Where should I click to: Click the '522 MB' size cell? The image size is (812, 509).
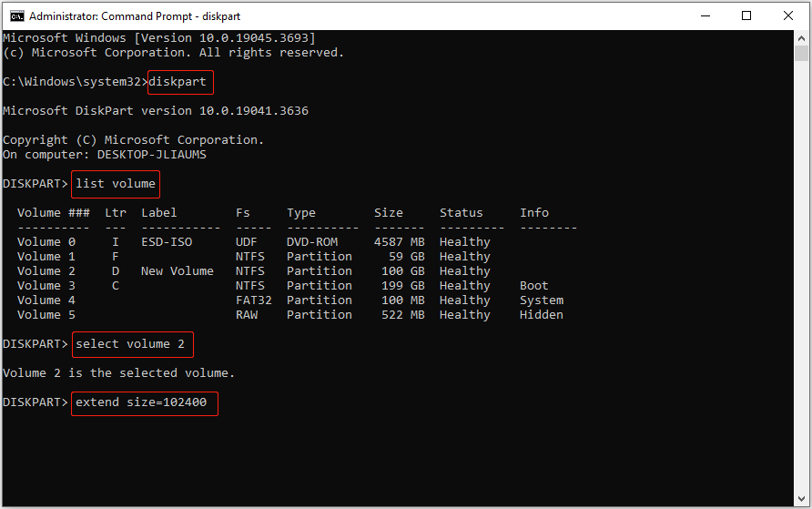(403, 314)
